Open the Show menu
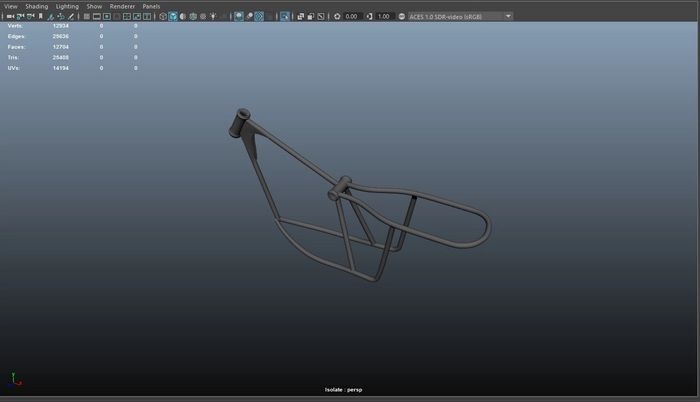 [94, 6]
